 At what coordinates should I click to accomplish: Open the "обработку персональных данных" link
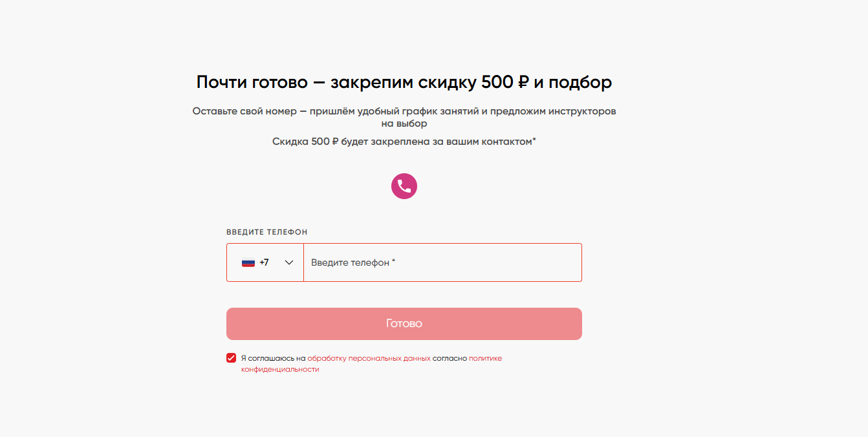click(369, 358)
